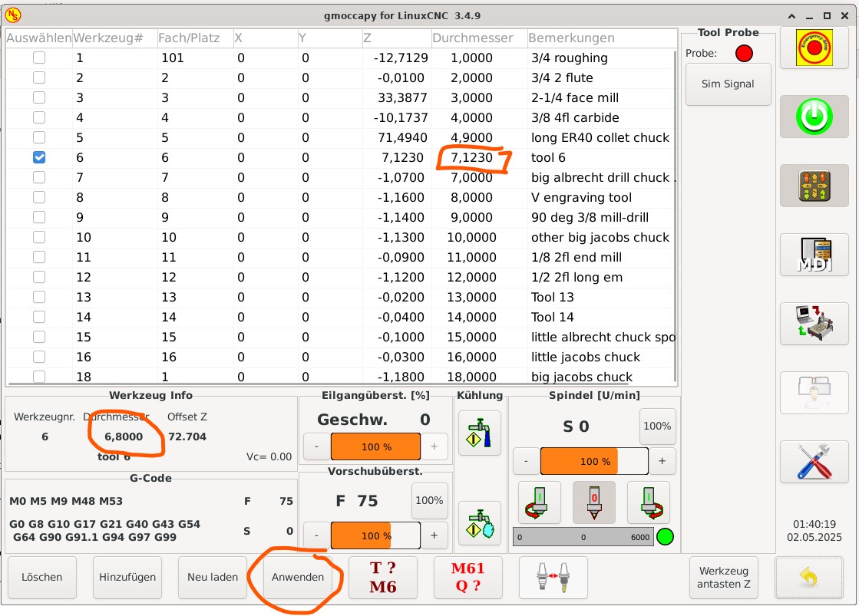Click the feed override slider bar
859x616 pixels.
pyautogui.click(x=376, y=535)
